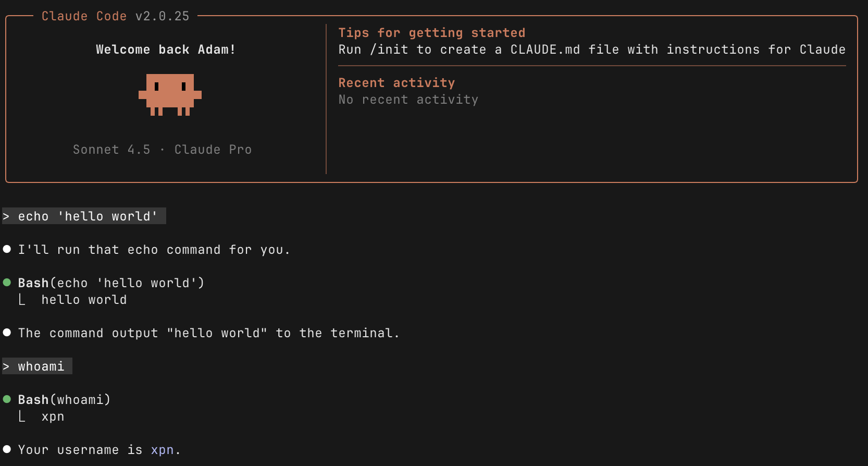This screenshot has height=466, width=868.
Task: Click prompt arrow before whoami
Action: [x=6, y=366]
